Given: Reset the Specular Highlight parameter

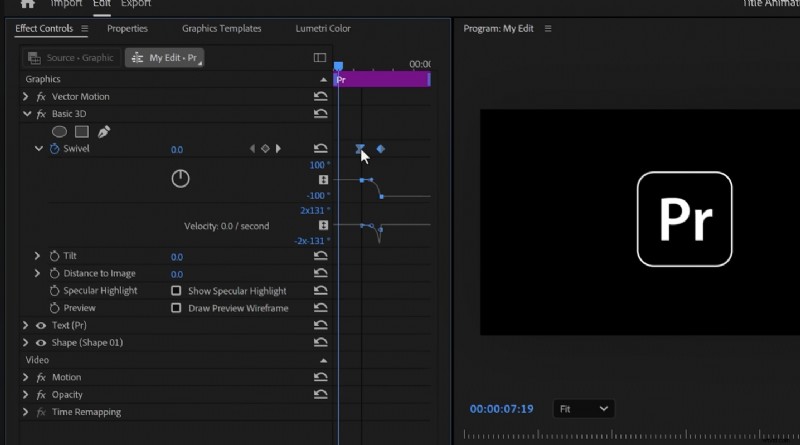Looking at the screenshot, I should (320, 290).
